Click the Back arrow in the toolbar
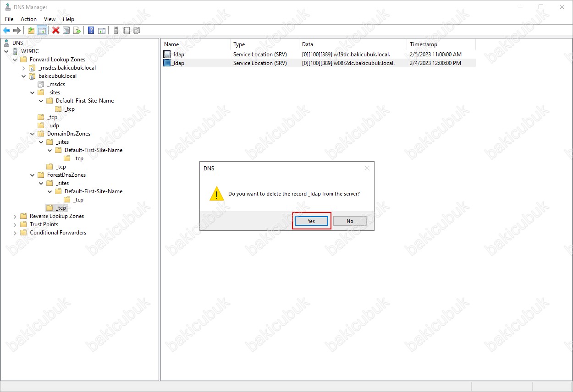The image size is (573, 392). click(6, 31)
